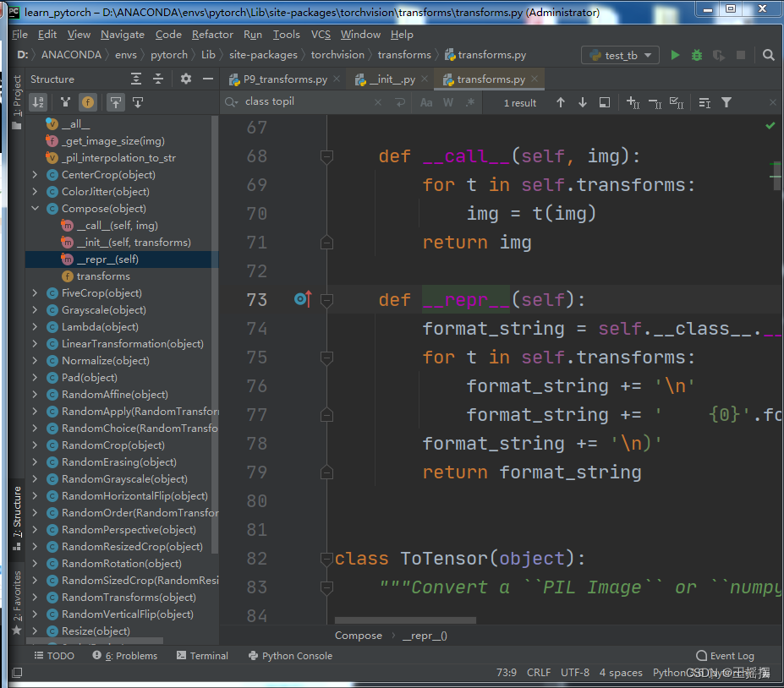The width and height of the screenshot is (784, 688).
Task: Click the override gutter marker at line 73
Action: pyautogui.click(x=303, y=299)
